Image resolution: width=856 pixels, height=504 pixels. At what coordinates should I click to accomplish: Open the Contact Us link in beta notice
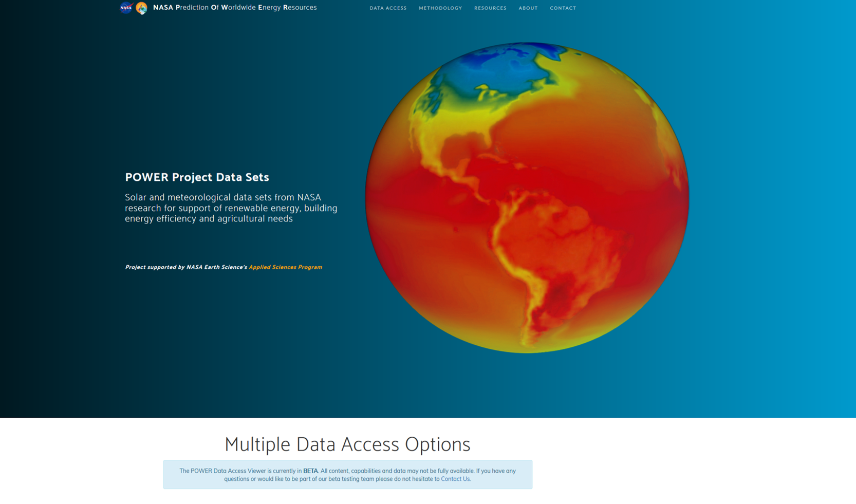(455, 479)
